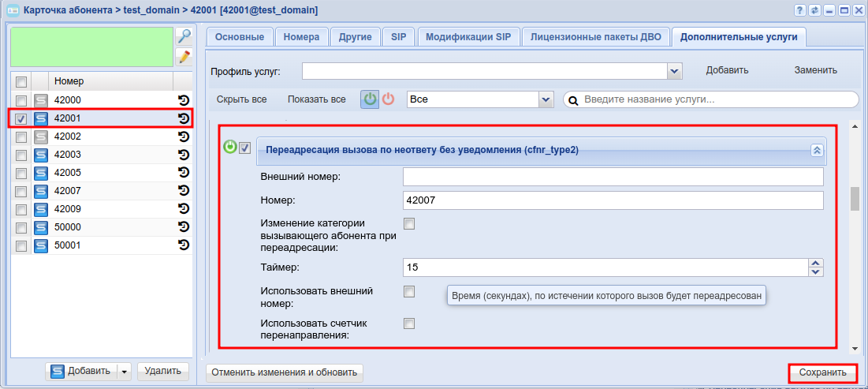Open the Все filter dropdown arrow

546,99
